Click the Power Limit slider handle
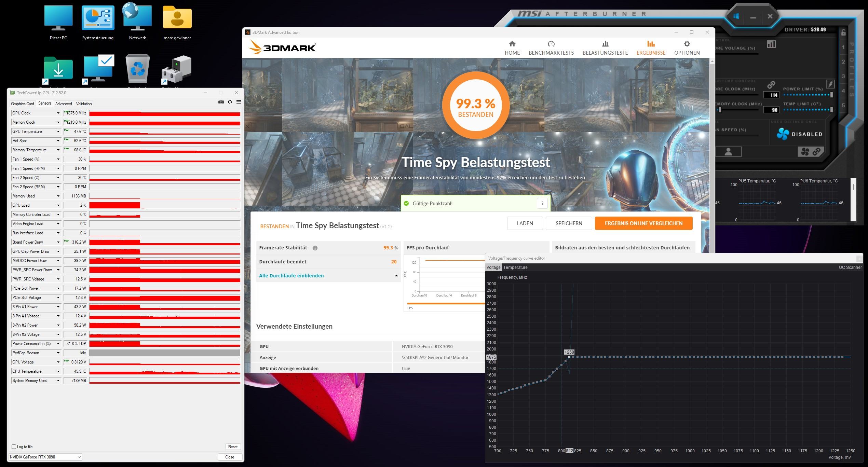This screenshot has height=467, width=868. pyautogui.click(x=831, y=95)
